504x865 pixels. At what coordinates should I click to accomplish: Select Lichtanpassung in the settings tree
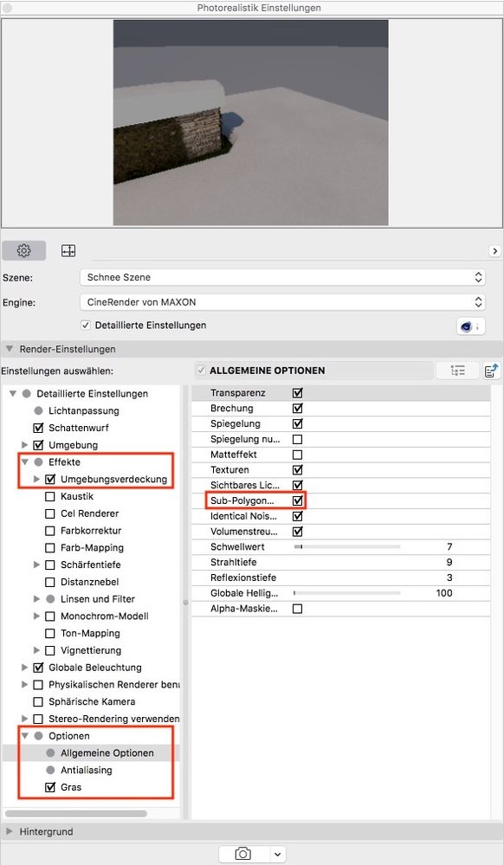[x=83, y=411]
